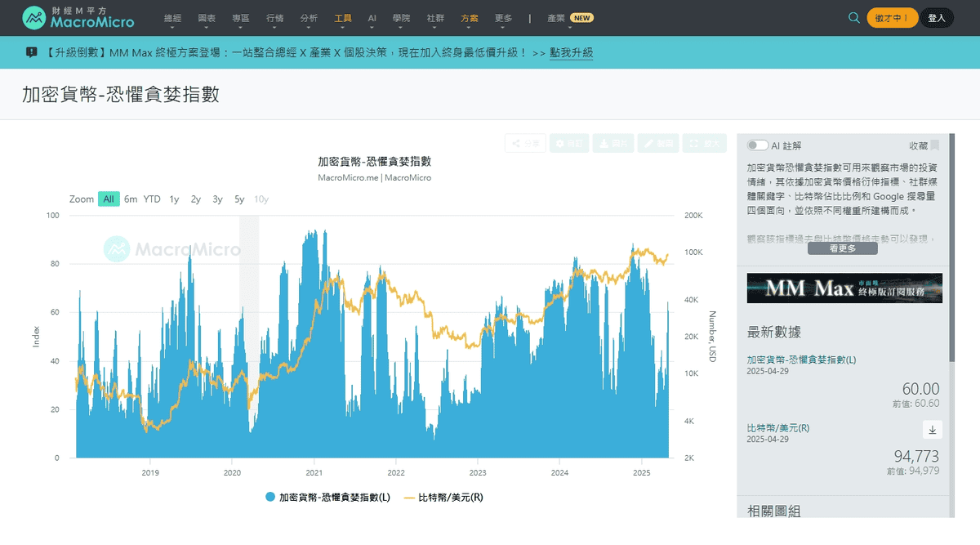Click the search magnifier icon
Viewport: 980px width, 545px height.
(x=853, y=17)
